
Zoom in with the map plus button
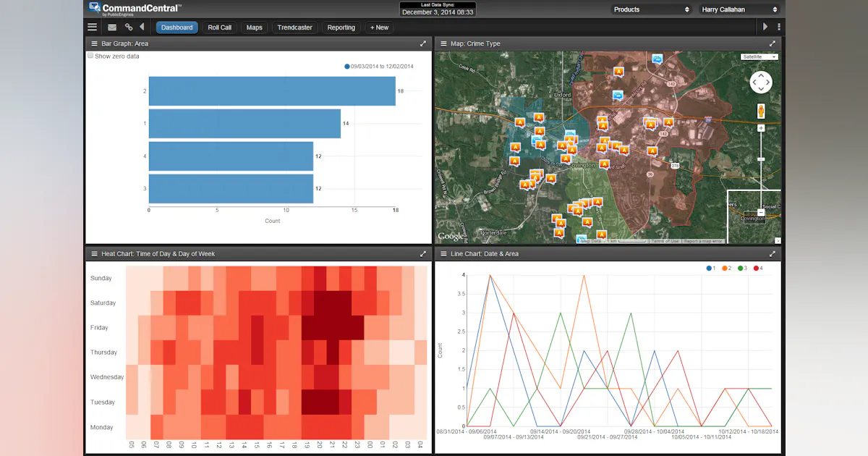[x=761, y=128]
